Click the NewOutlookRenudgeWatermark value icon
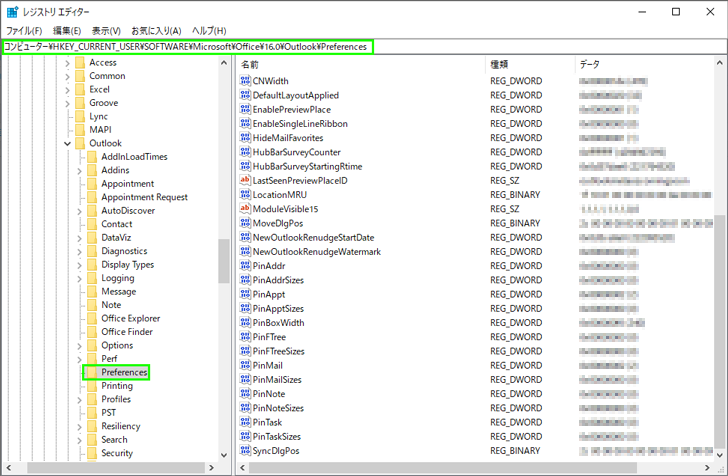This screenshot has width=728, height=476. coord(245,251)
